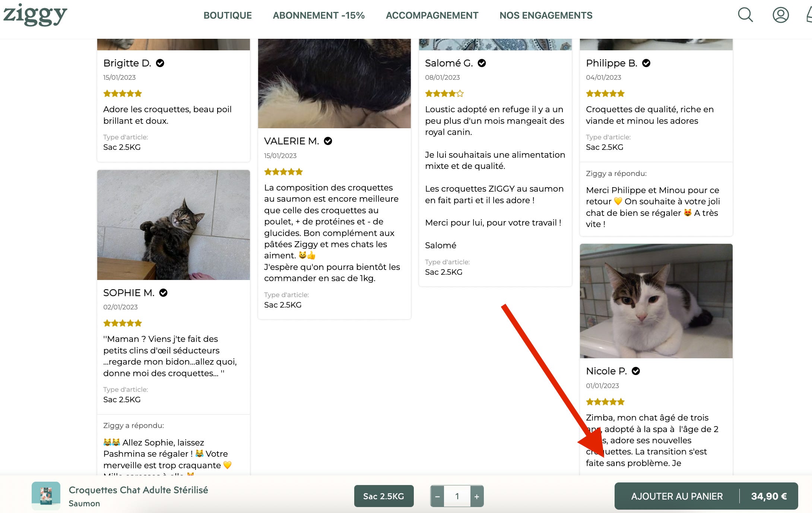812x513 pixels.
Task: Click Philippe B.'s star rating
Action: click(605, 94)
